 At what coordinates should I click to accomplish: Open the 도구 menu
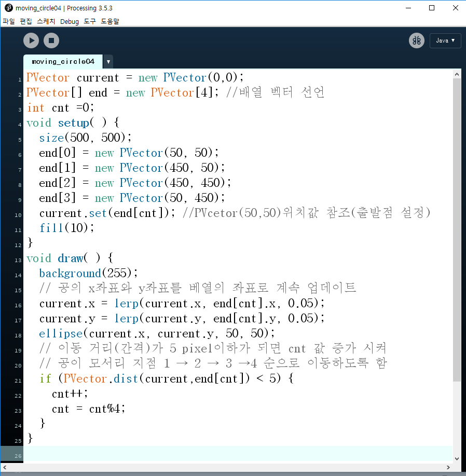point(90,21)
